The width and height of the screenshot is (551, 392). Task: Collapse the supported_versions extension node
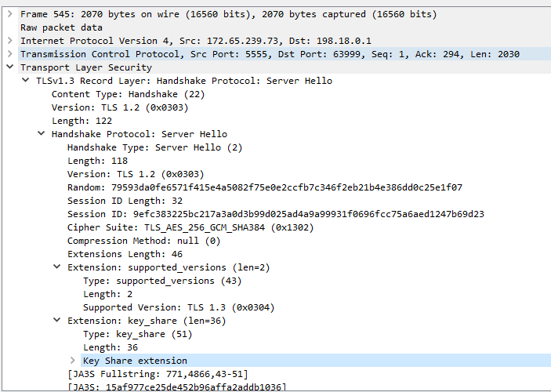pyautogui.click(x=56, y=267)
